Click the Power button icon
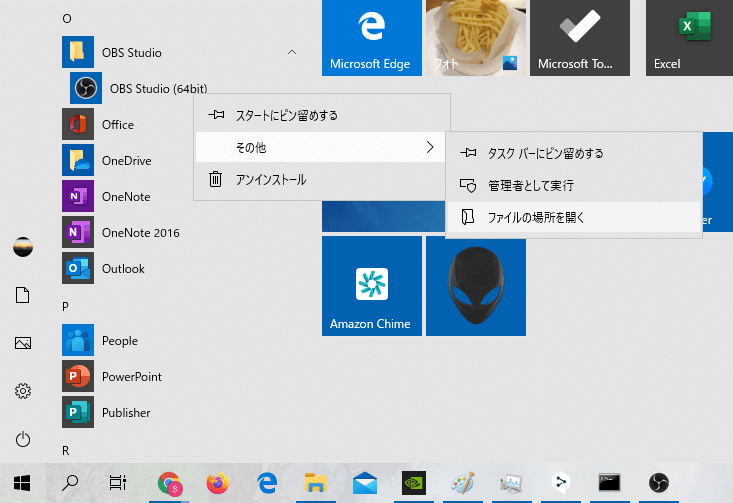This screenshot has height=503, width=733. click(x=23, y=439)
